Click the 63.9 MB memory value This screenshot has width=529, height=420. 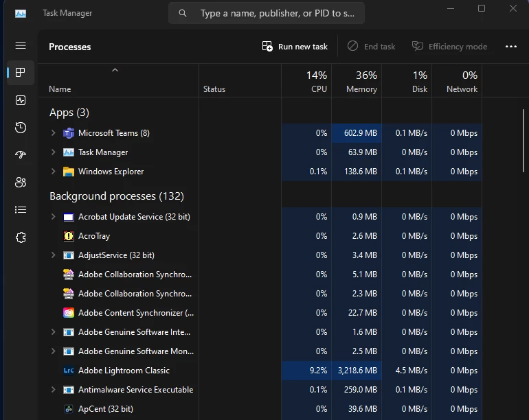[362, 152]
